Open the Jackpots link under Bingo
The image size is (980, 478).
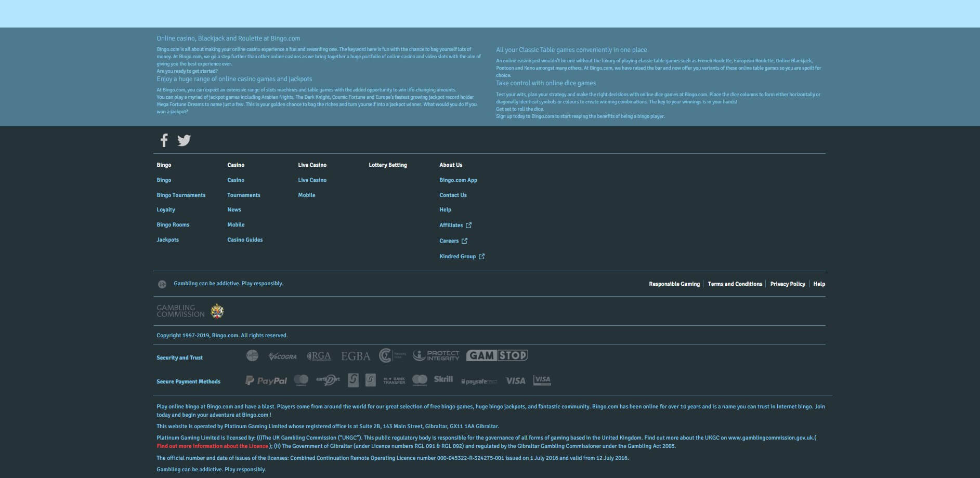pyautogui.click(x=167, y=240)
